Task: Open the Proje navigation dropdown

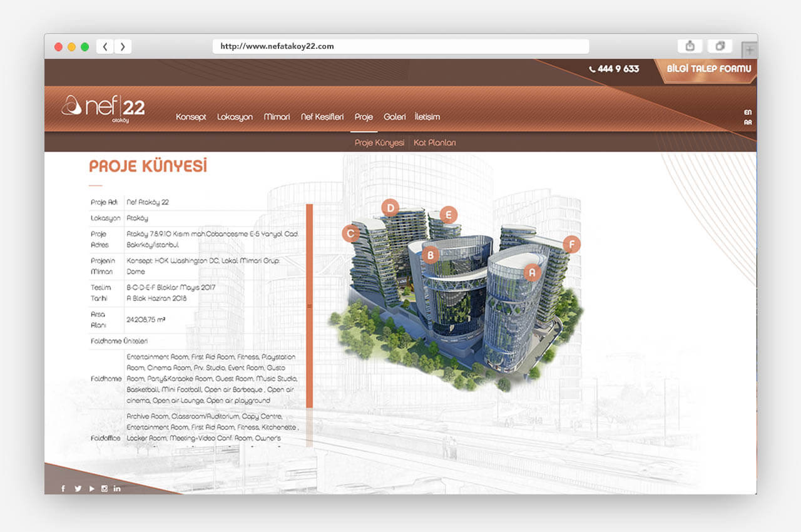Action: (364, 116)
